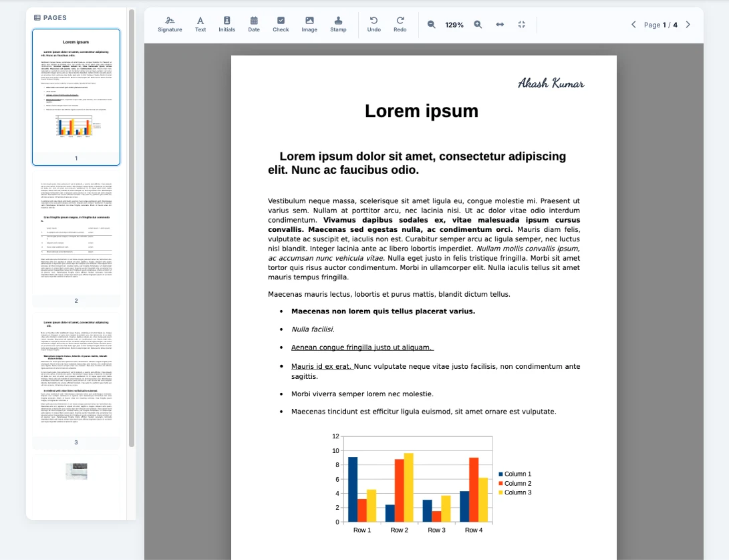Click the pages sidebar scrollbar

(132, 228)
